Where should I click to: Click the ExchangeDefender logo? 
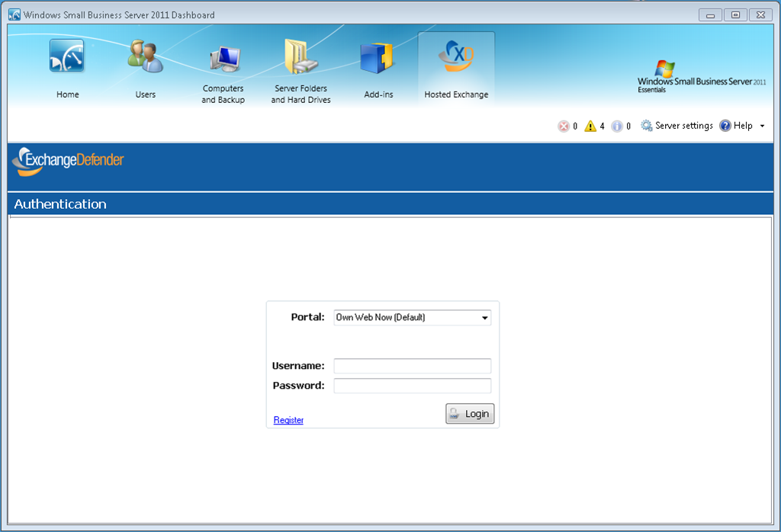[x=69, y=161]
